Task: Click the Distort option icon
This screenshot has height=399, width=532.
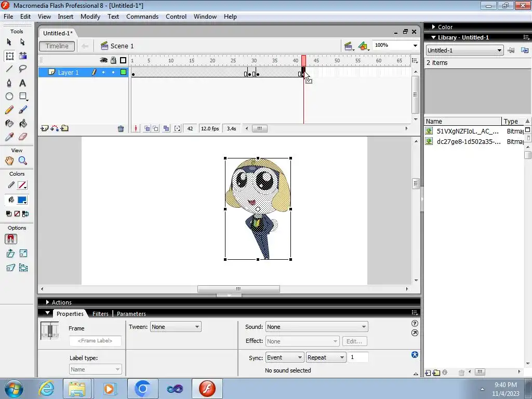Action: pyautogui.click(x=10, y=268)
